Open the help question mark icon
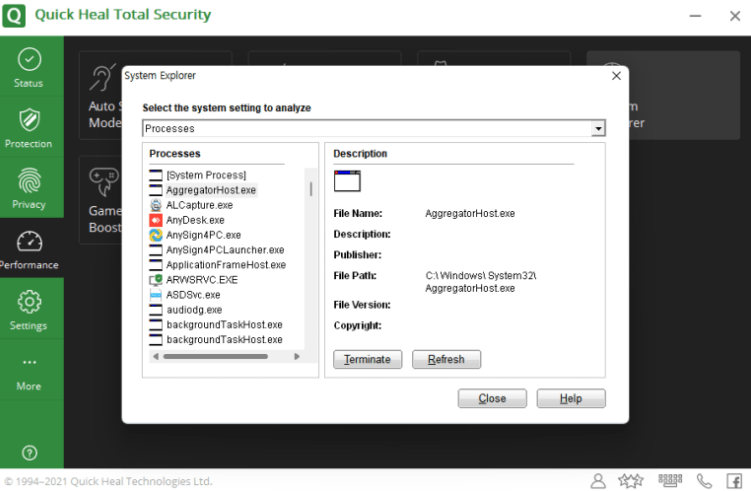Image resolution: width=751 pixels, height=491 pixels. click(29, 452)
